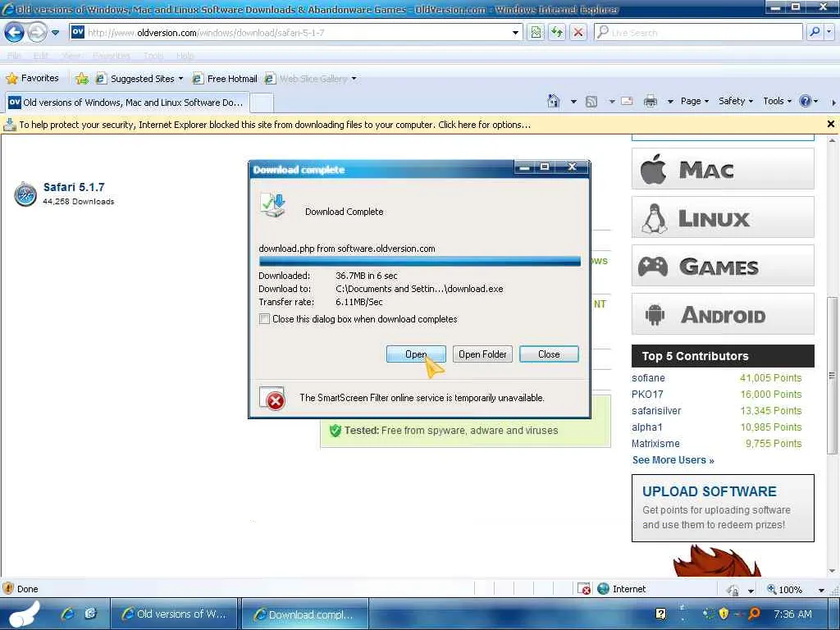
Task: Click the Read Mail icon
Action: tap(627, 101)
